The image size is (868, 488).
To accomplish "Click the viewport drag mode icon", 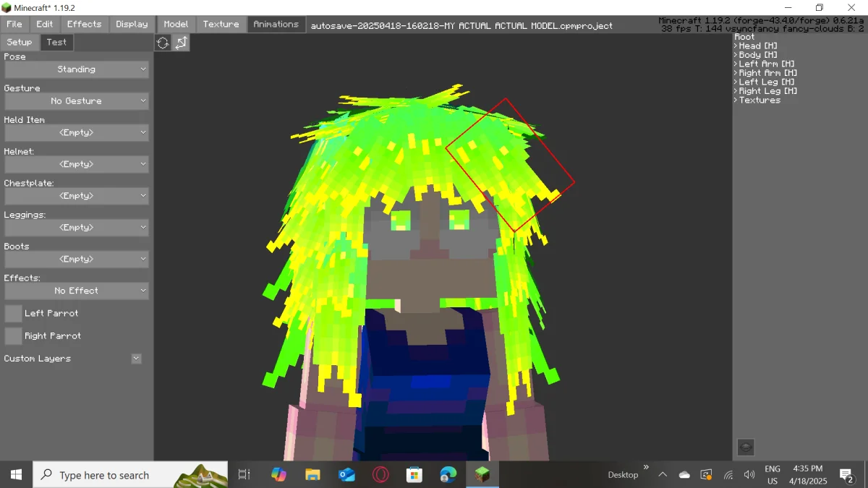I will pos(181,43).
